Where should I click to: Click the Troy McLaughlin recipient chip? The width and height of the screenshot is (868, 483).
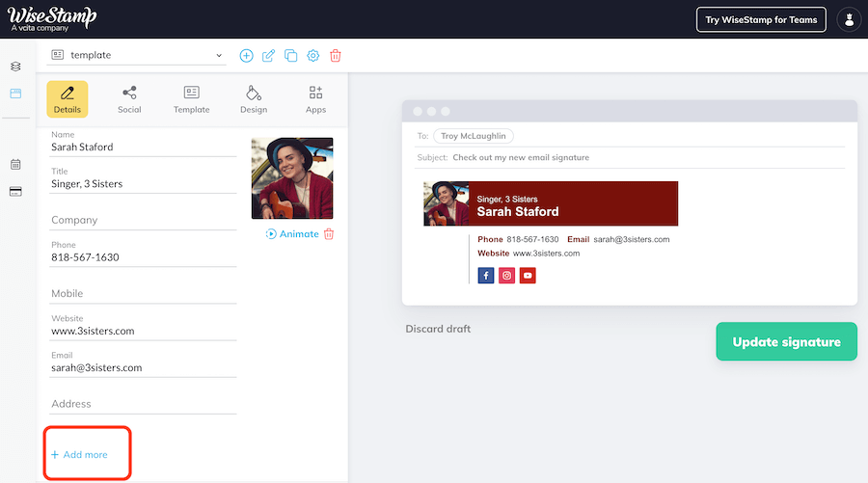coord(474,136)
